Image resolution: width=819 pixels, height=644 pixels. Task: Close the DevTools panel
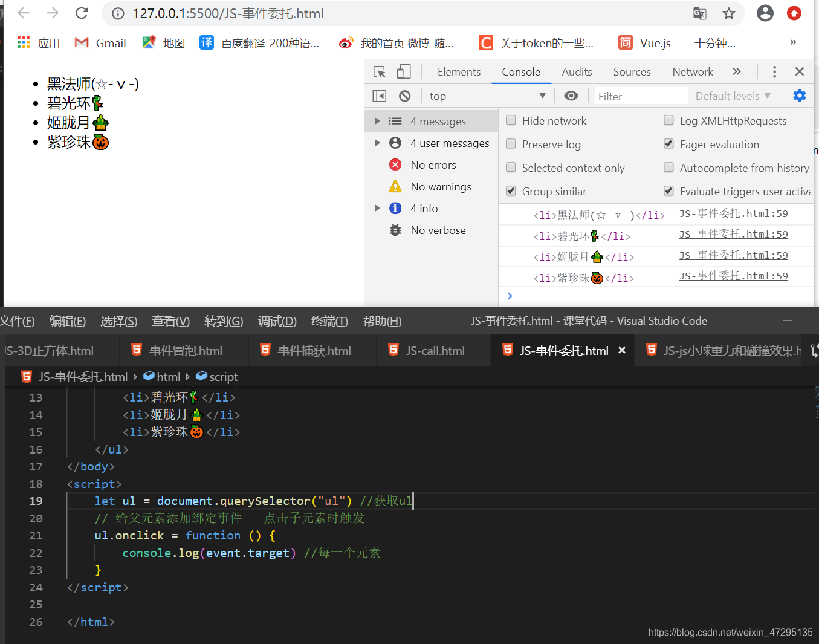coord(800,71)
